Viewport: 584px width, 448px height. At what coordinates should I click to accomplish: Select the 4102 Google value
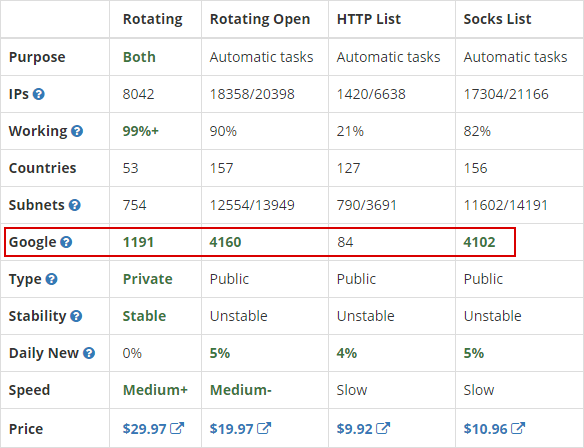pyautogui.click(x=479, y=242)
